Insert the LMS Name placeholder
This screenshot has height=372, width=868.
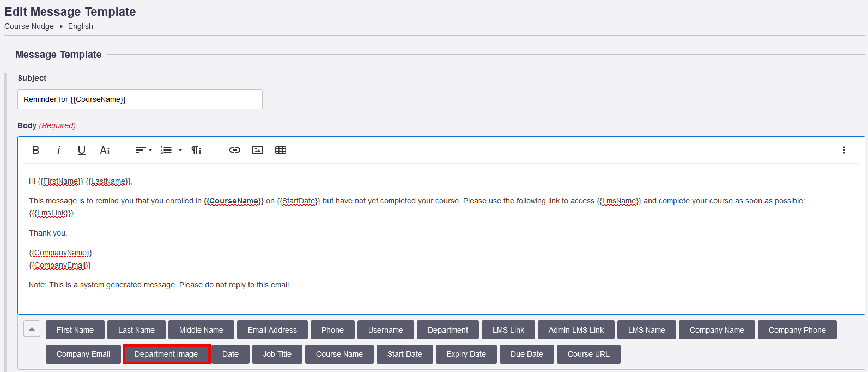[647, 330]
